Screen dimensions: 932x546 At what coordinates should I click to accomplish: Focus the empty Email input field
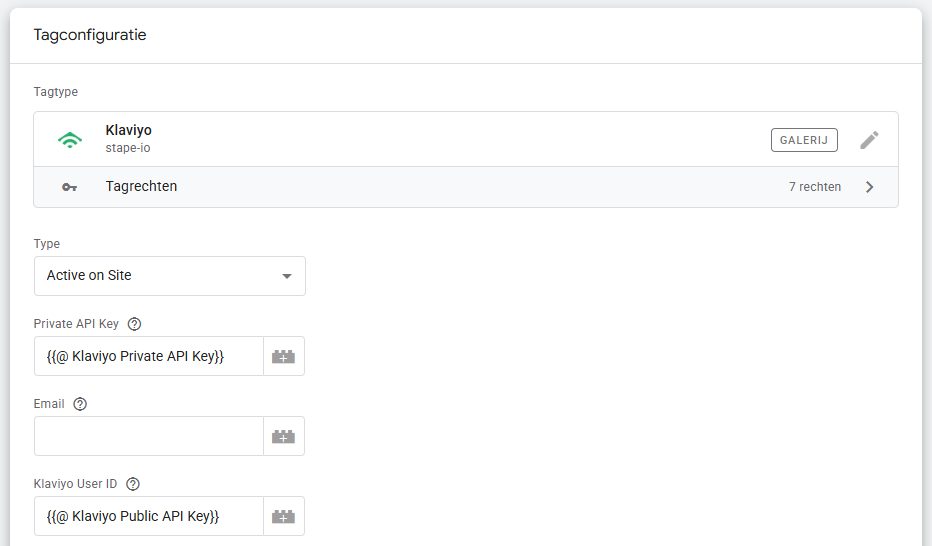[x=148, y=436]
